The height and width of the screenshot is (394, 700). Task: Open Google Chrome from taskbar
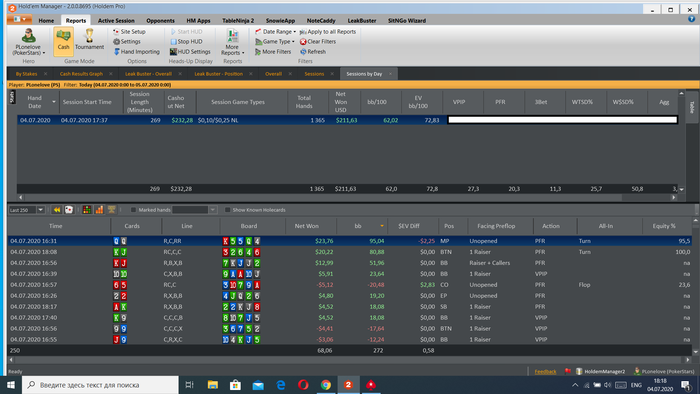[x=326, y=385]
